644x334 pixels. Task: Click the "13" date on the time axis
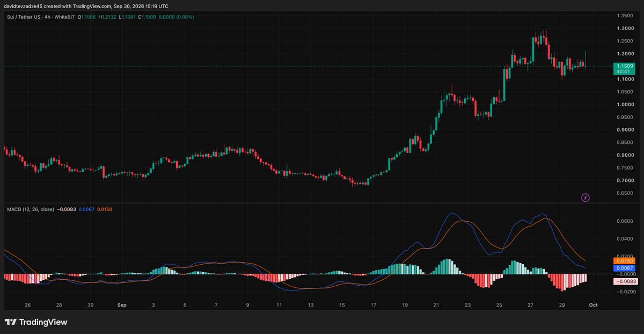[310, 304]
